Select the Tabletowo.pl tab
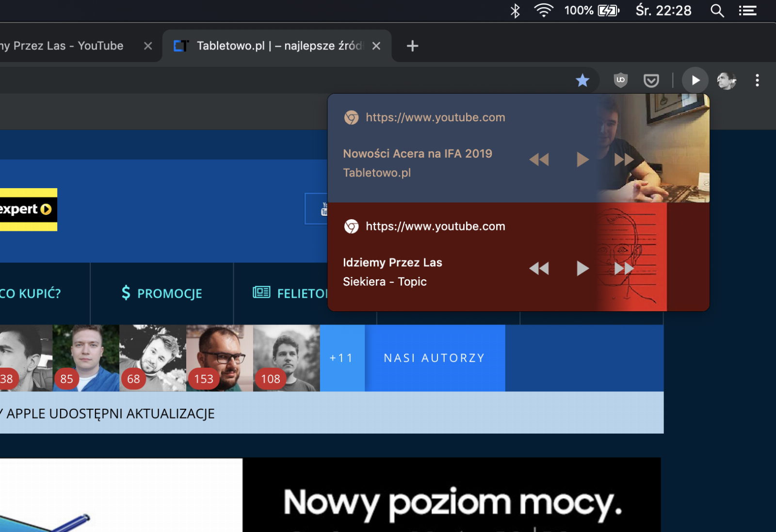 point(277,46)
